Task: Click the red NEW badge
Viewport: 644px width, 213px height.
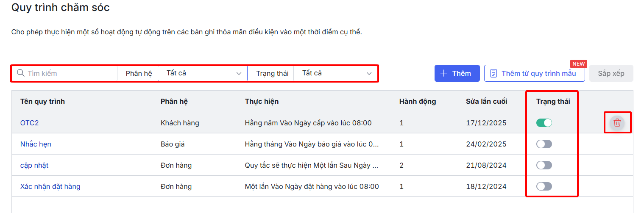Action: [x=578, y=64]
